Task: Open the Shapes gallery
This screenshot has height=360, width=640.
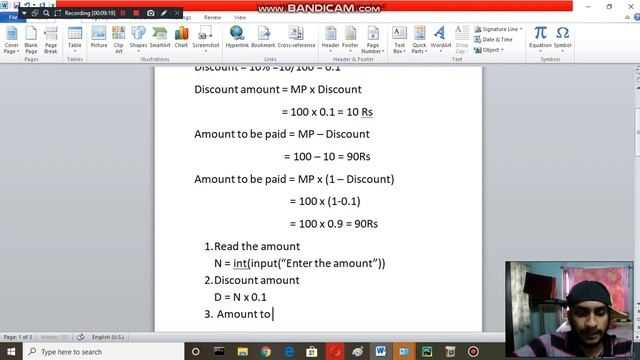Action: (x=138, y=39)
